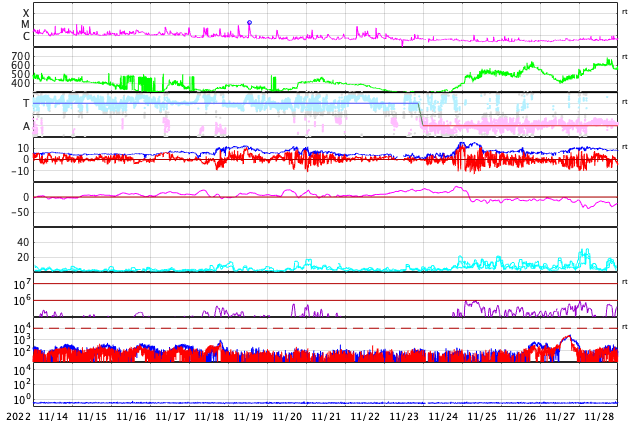The image size is (634, 424).
Task: Select the C flare class axis label
Action: (26, 36)
